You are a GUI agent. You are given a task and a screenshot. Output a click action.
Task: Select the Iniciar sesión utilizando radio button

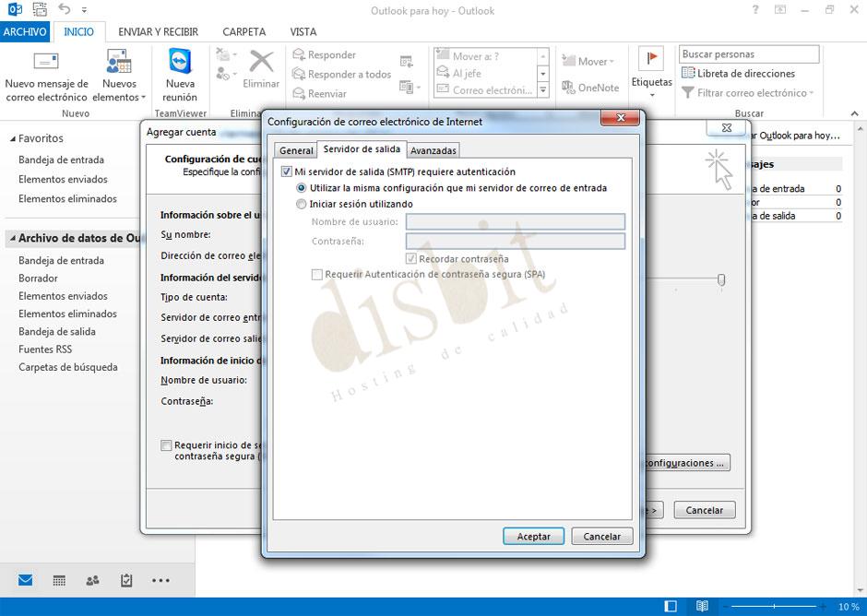click(300, 204)
